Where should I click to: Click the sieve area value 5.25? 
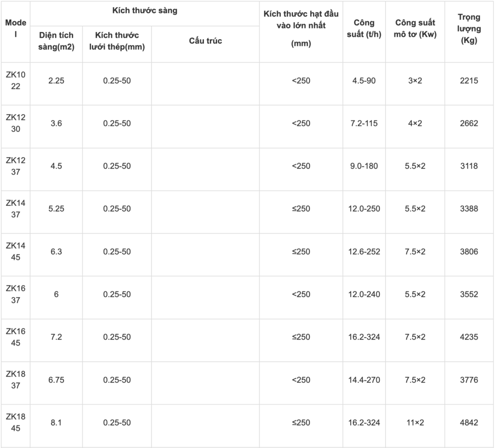pos(56,209)
